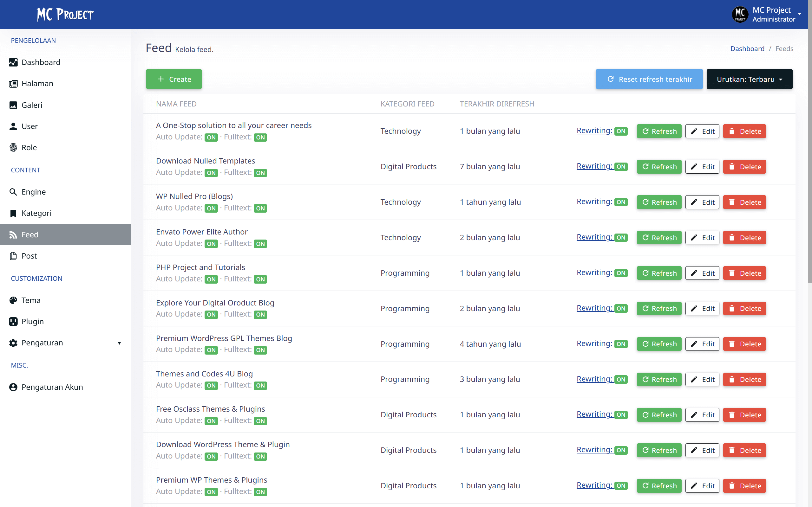Expand the Pengaturan submenu arrow
812x507 pixels.
pyautogui.click(x=120, y=343)
